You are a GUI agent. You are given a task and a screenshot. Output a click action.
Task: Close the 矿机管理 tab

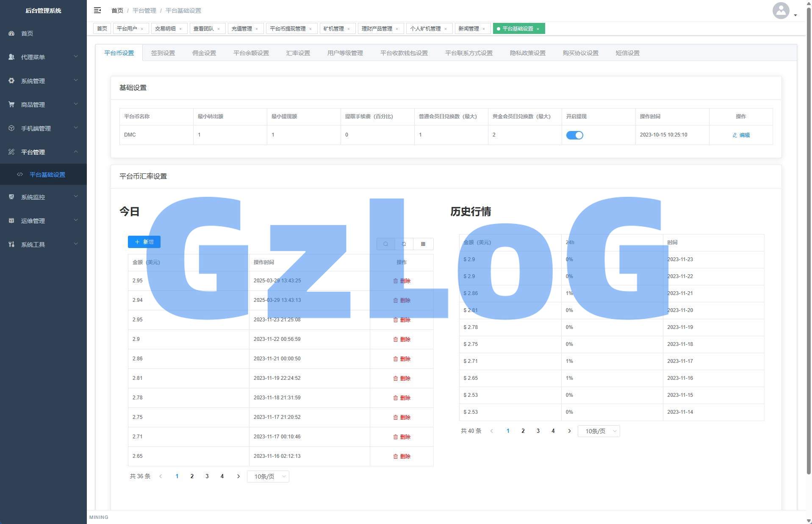[x=349, y=29]
